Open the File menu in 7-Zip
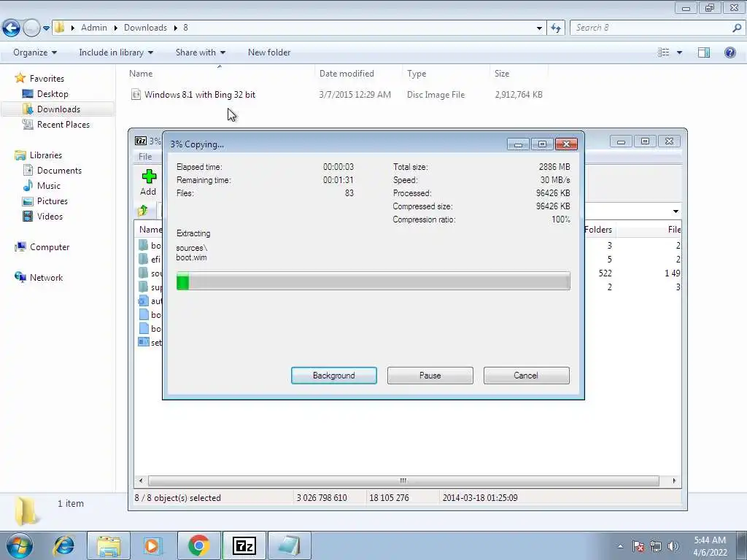The width and height of the screenshot is (747, 560). point(145,157)
